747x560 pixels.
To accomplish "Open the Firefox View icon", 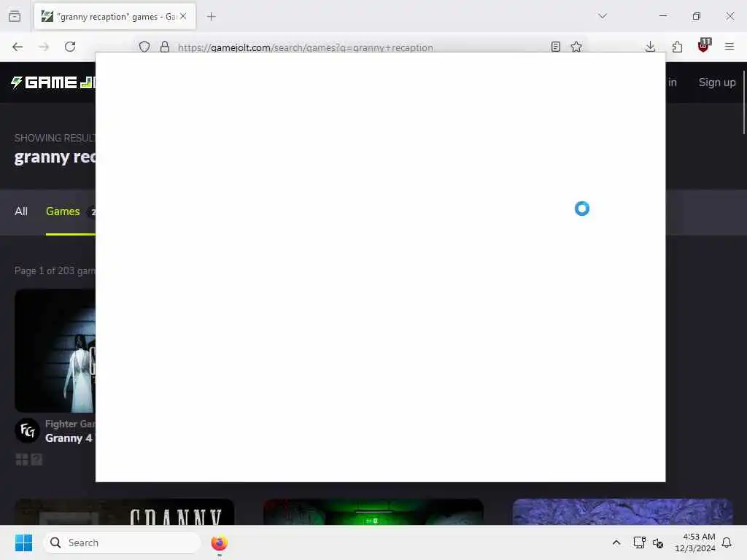I will (x=15, y=16).
